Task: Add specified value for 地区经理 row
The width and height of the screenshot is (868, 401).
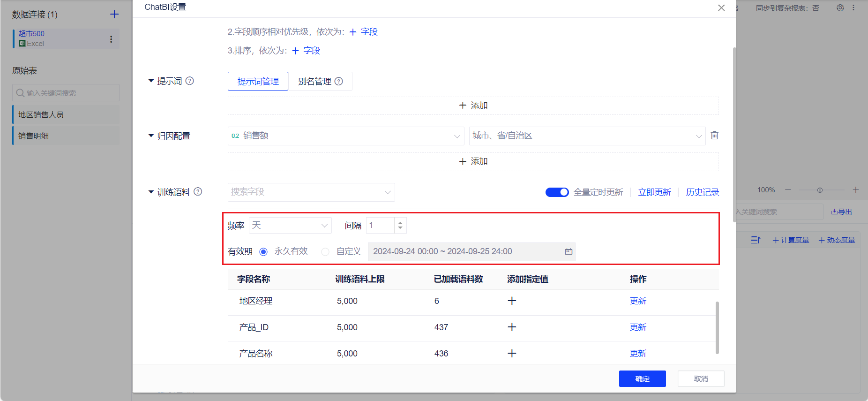Action: coord(512,301)
